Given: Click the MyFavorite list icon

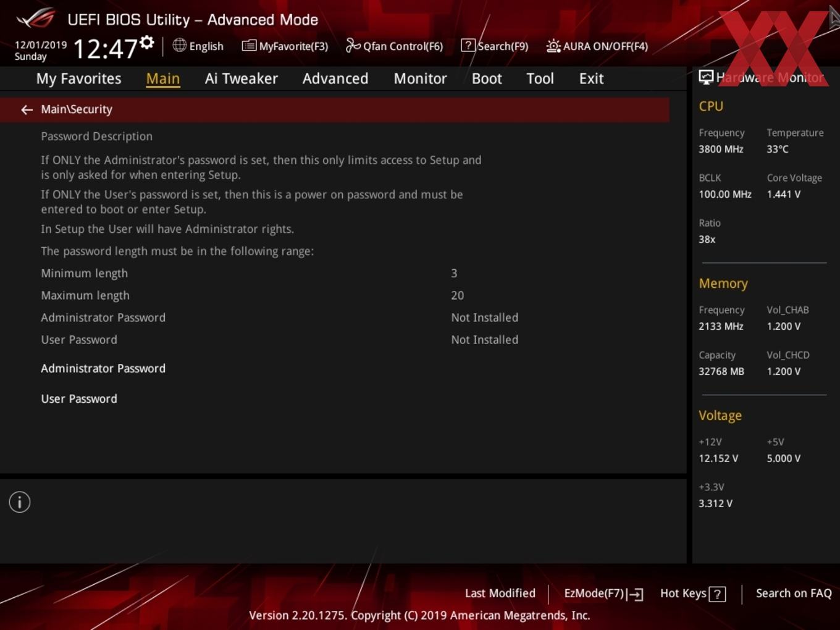Looking at the screenshot, I should click(249, 46).
